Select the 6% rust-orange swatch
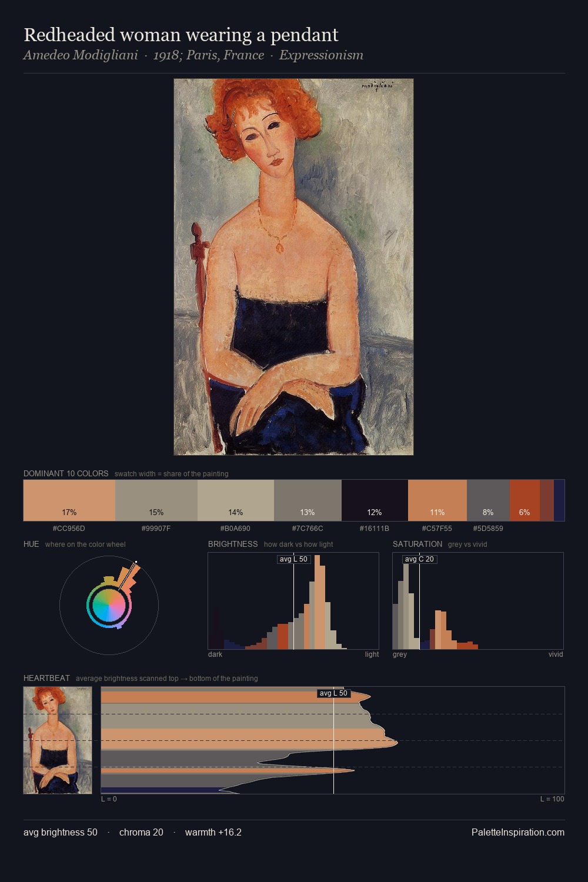Screen dimensions: 588x882 [x=524, y=500]
